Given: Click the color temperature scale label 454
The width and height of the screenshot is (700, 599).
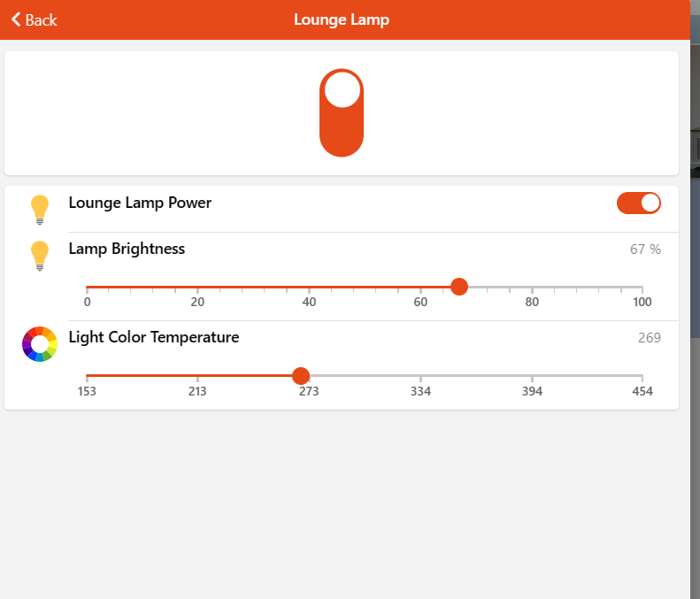Looking at the screenshot, I should coord(642,391).
